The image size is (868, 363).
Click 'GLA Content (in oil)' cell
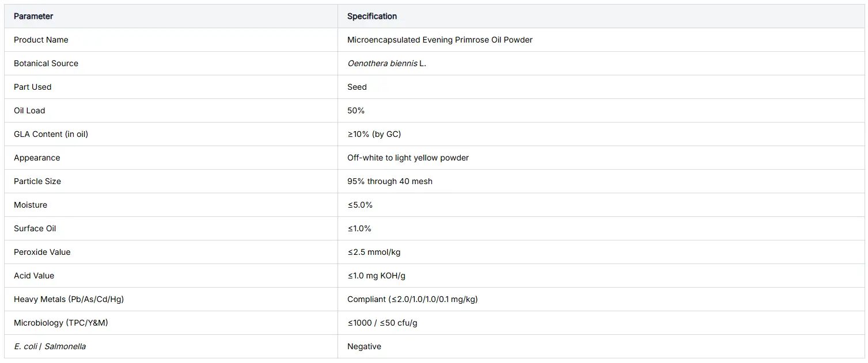point(171,134)
